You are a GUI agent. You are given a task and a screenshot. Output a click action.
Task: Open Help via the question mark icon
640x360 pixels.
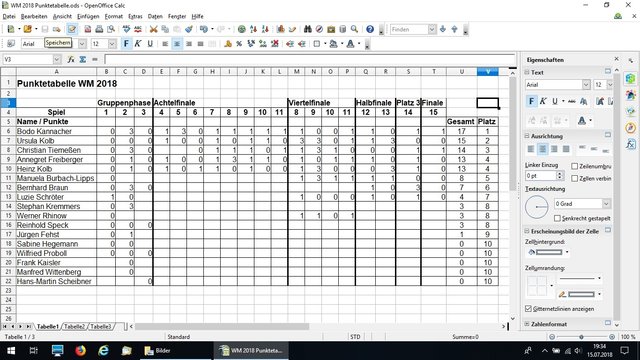pyautogui.click(x=370, y=29)
